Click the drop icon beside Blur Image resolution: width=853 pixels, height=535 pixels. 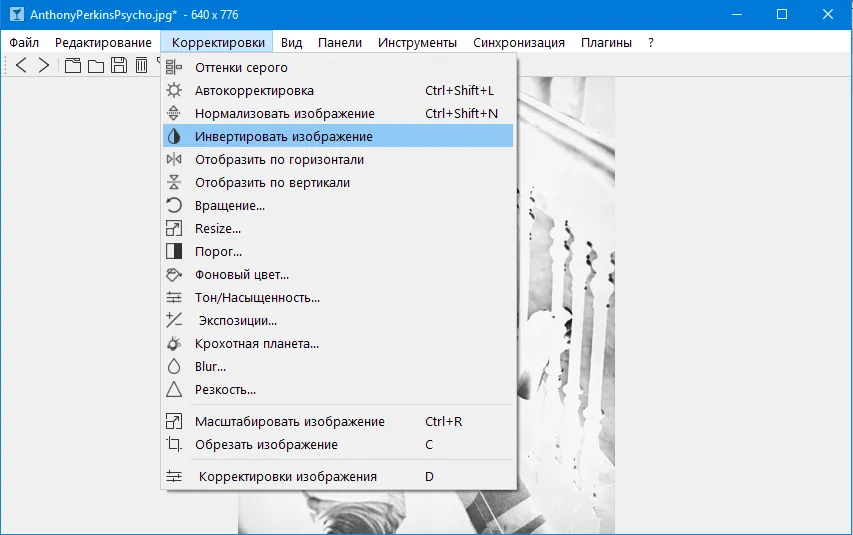click(174, 366)
